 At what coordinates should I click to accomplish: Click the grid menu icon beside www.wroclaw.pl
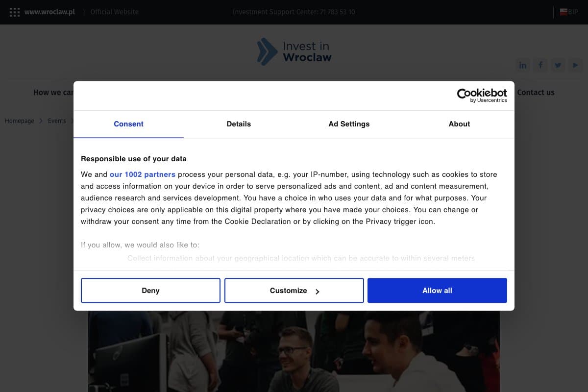coord(15,12)
